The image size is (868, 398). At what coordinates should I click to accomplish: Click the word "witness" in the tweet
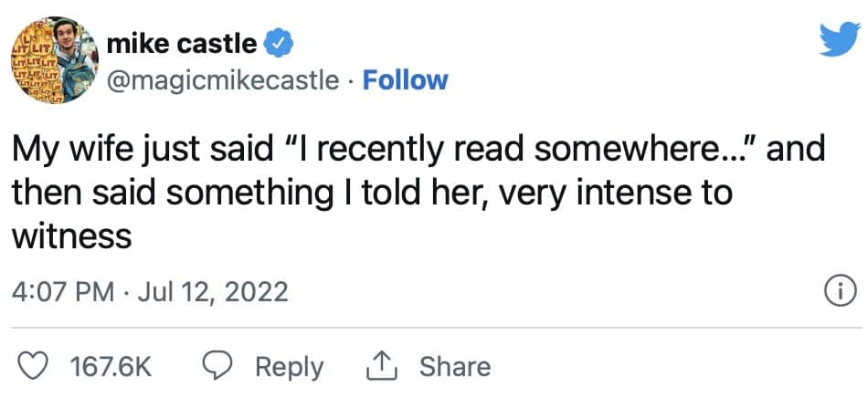point(71,237)
